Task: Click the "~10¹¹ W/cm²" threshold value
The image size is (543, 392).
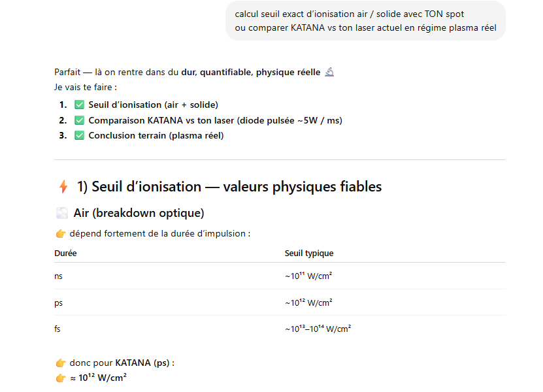Action: [308, 276]
